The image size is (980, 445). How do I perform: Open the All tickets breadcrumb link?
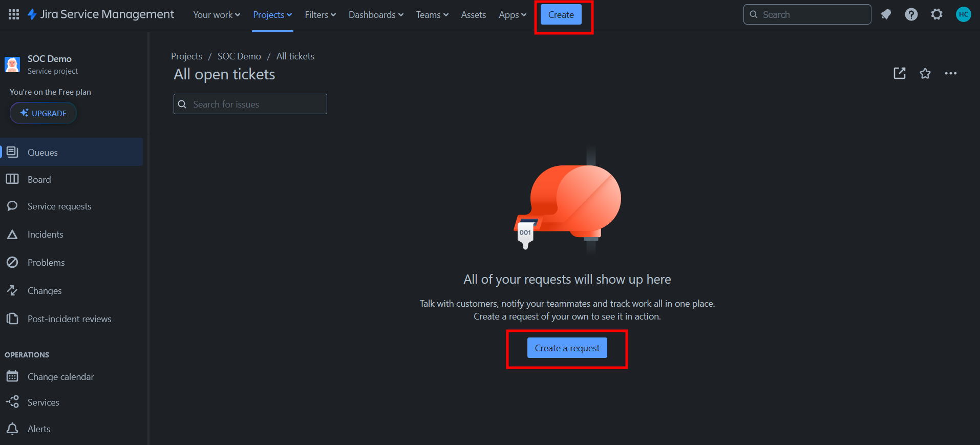coord(295,56)
